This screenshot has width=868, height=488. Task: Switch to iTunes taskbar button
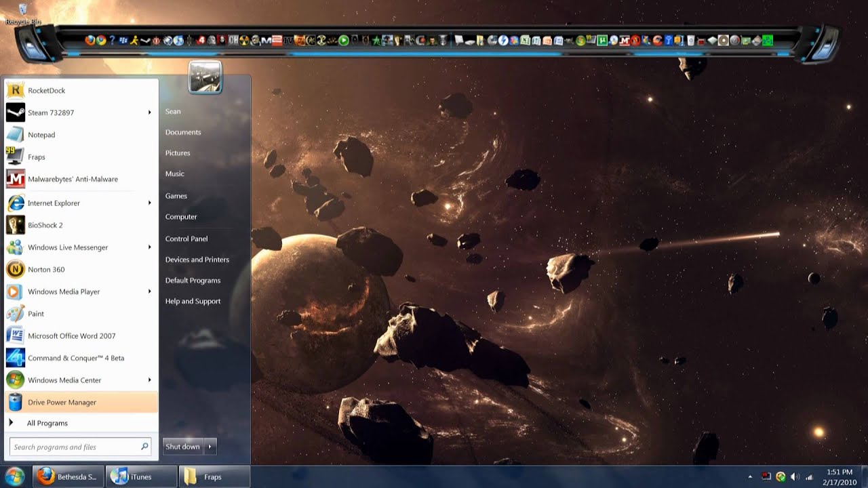[x=141, y=476]
